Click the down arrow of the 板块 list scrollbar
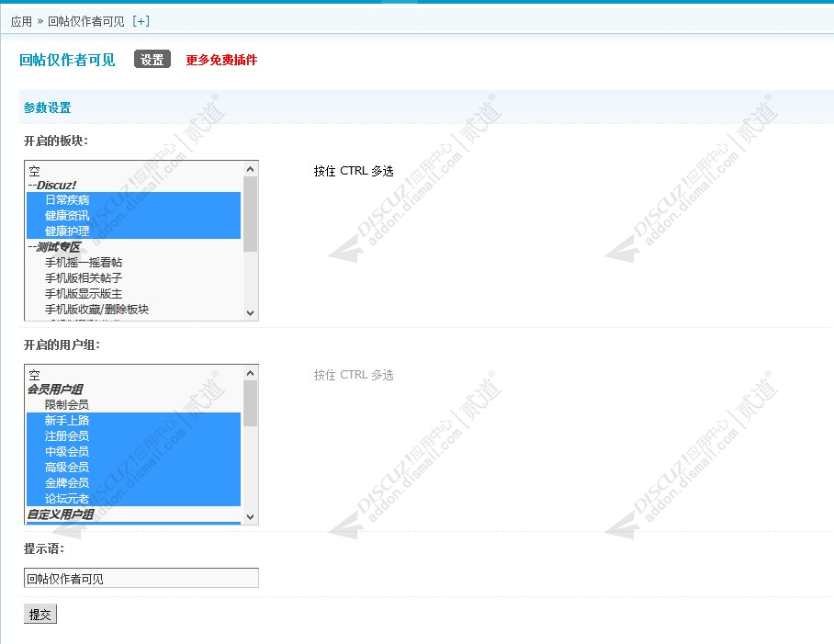This screenshot has width=834, height=644. click(251, 313)
